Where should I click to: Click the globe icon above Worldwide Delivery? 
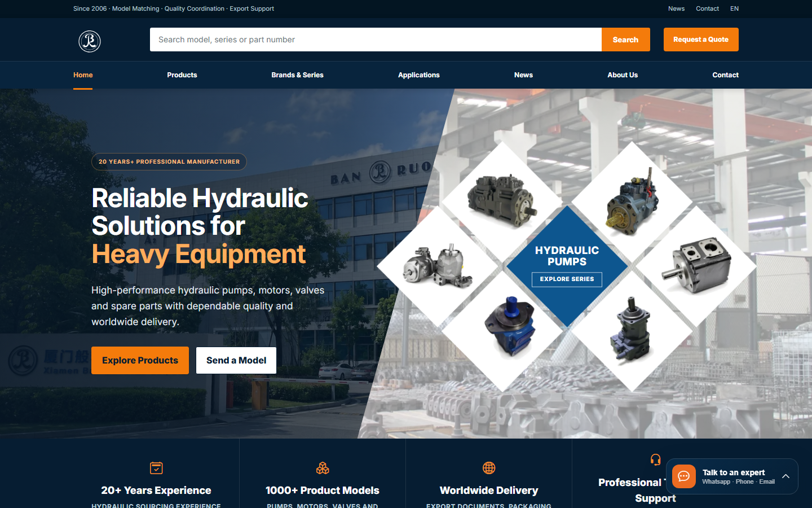point(489,468)
